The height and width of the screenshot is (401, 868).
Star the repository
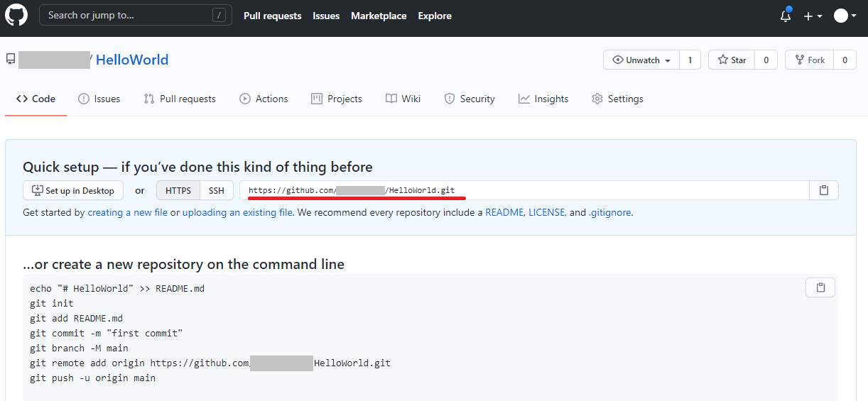point(732,60)
